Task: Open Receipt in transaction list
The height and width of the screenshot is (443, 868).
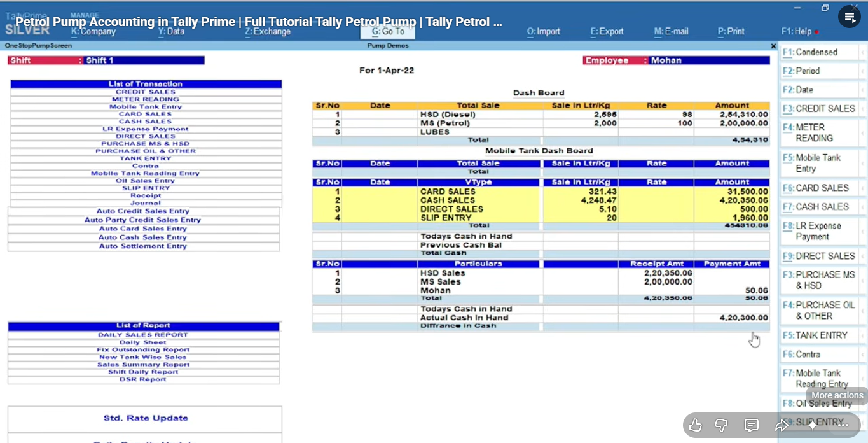Action: (146, 196)
